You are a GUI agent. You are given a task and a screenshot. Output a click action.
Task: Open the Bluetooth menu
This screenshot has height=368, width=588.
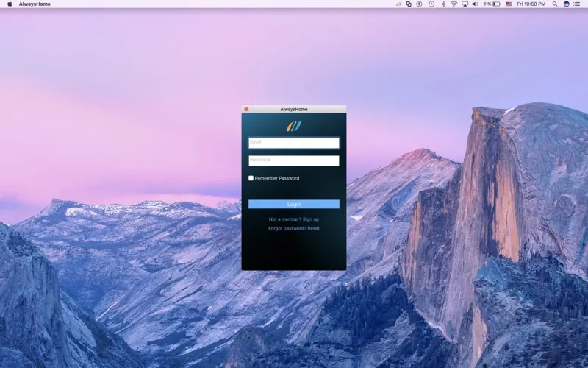(x=443, y=4)
